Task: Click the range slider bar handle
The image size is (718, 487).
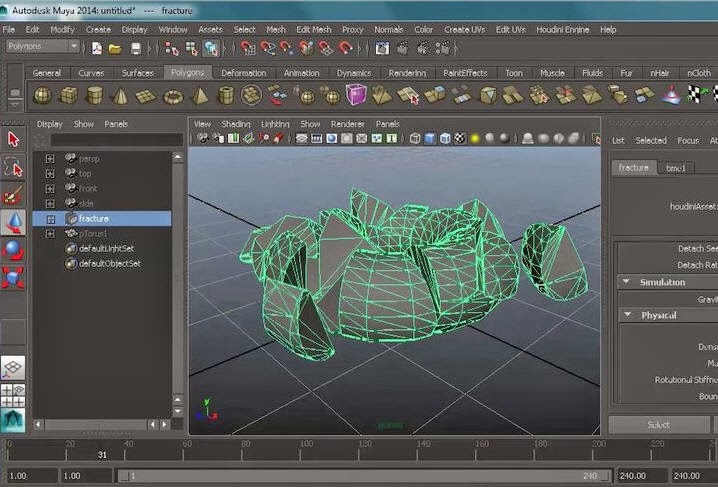Action: (x=364, y=476)
